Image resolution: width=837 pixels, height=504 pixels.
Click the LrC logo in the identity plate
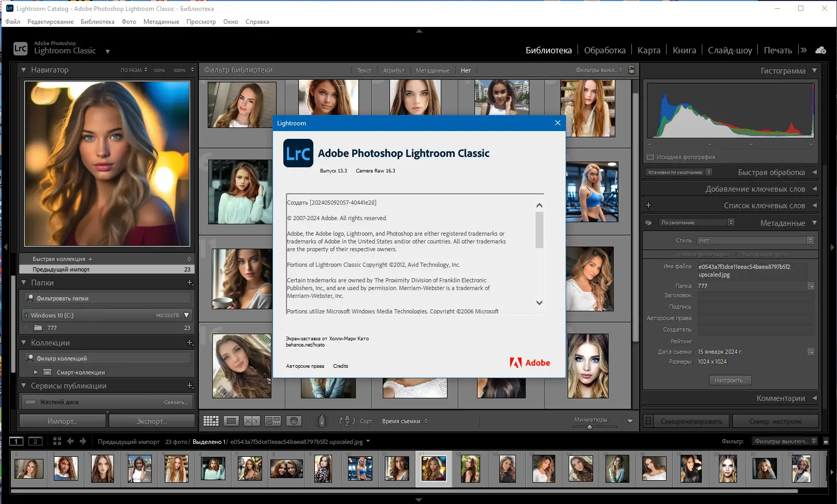20,49
